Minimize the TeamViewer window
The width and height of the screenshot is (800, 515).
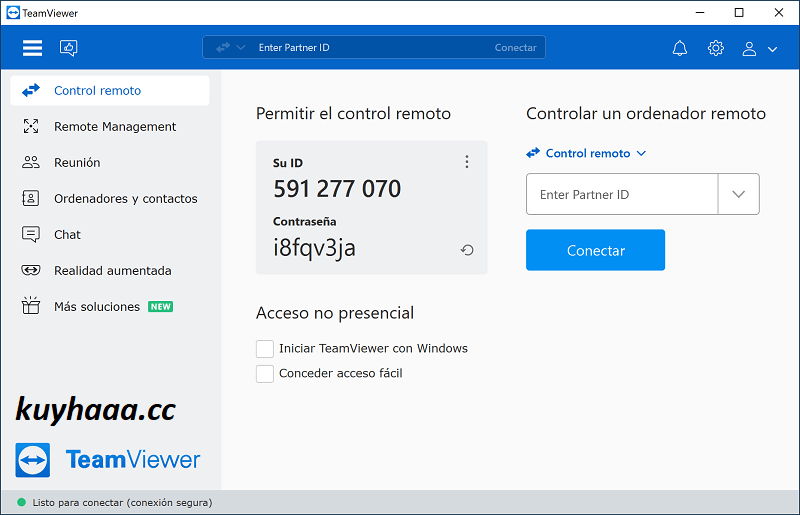[700, 12]
